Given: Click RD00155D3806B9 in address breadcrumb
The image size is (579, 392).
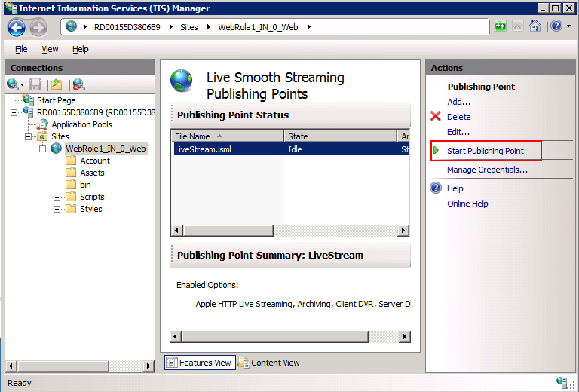Looking at the screenshot, I should [127, 27].
